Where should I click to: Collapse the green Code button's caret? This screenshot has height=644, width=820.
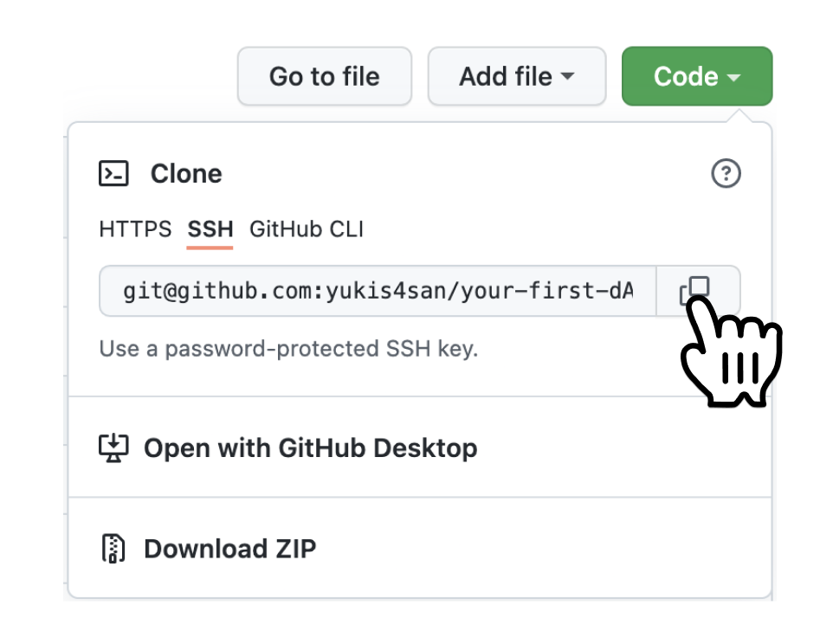(733, 77)
